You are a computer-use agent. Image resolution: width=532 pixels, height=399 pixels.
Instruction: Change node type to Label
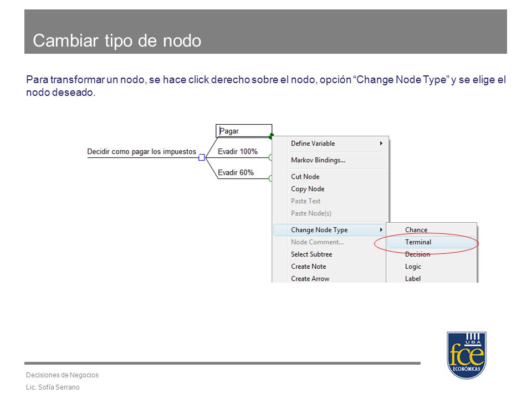point(432,279)
